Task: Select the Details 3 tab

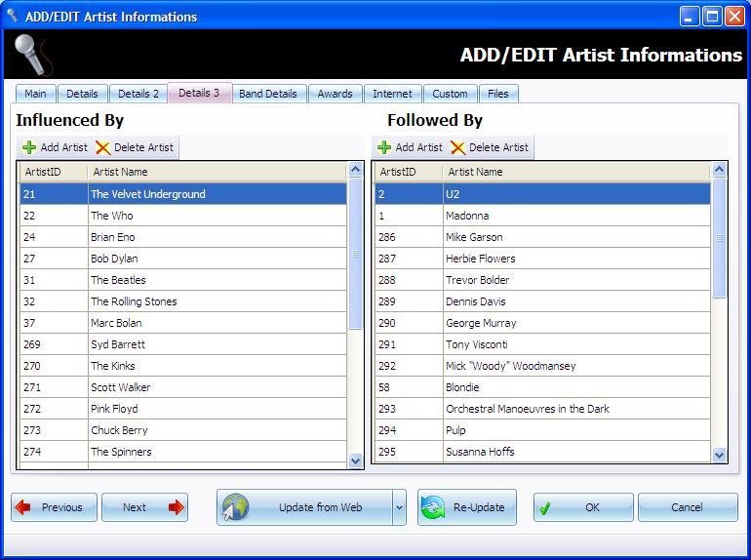Action: (199, 93)
